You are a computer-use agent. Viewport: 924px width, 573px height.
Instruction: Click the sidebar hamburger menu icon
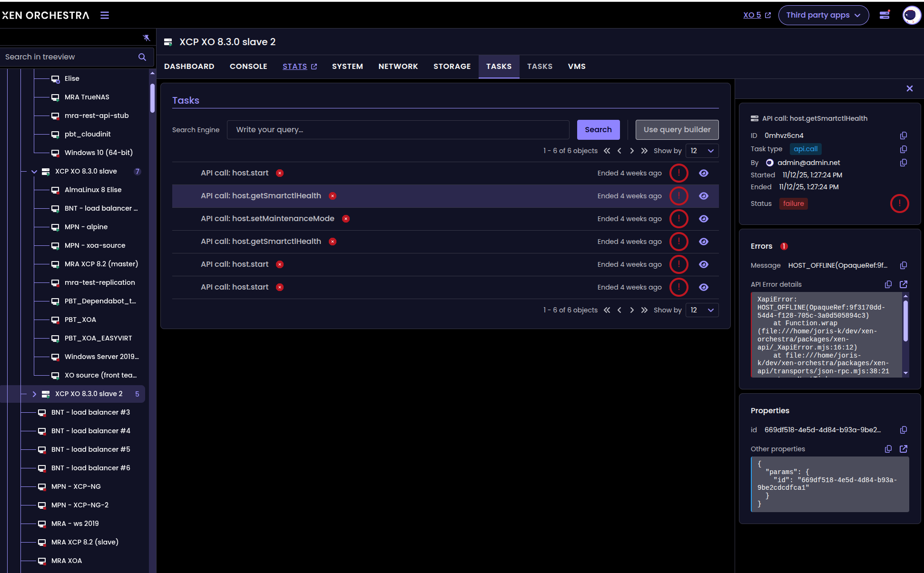tap(105, 15)
